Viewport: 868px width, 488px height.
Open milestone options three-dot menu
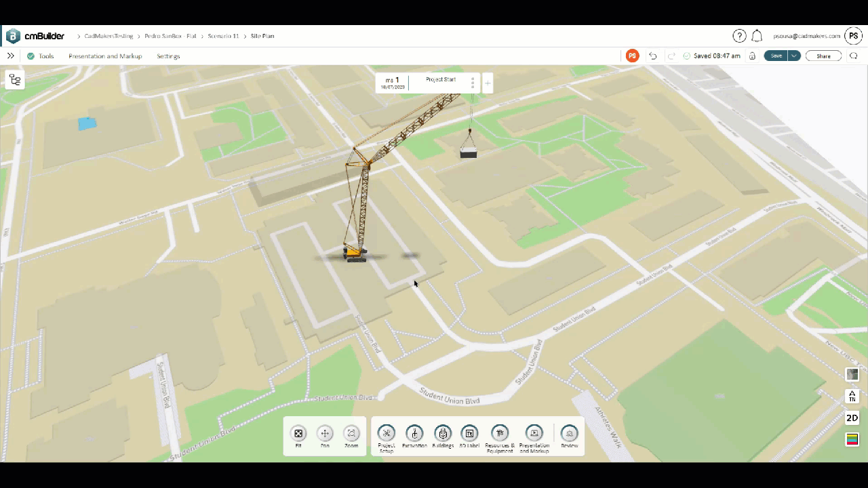tap(473, 83)
